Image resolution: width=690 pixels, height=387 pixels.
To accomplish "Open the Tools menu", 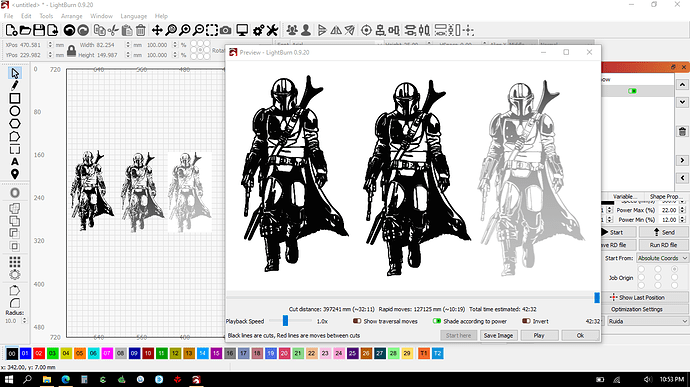I will (x=46, y=16).
